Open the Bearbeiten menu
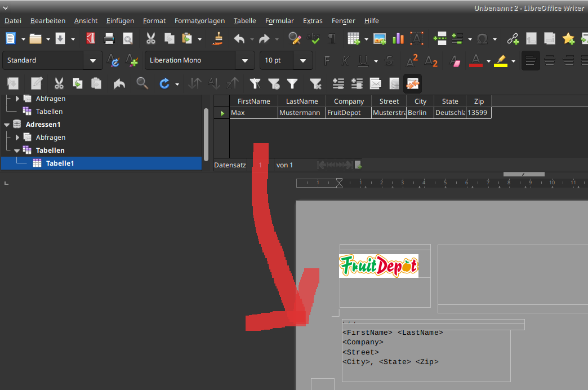This screenshot has width=588, height=390. [48, 21]
